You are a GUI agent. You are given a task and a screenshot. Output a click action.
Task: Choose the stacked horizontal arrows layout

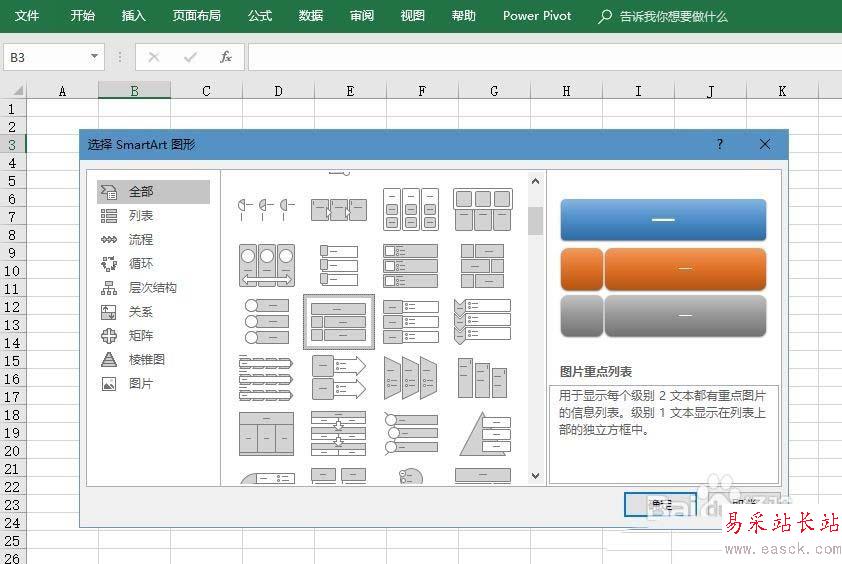tap(266, 378)
